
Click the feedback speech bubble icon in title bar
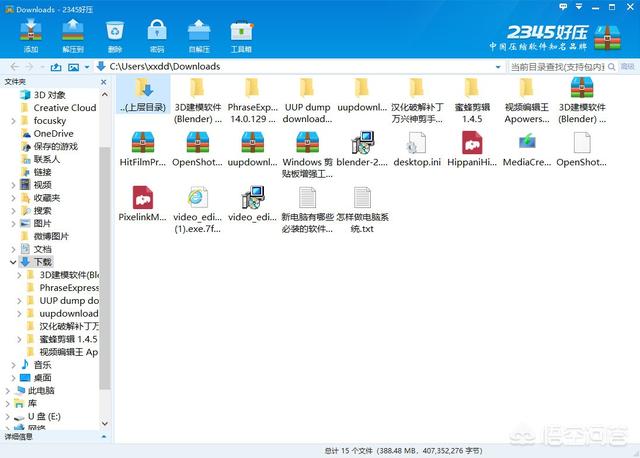563,7
